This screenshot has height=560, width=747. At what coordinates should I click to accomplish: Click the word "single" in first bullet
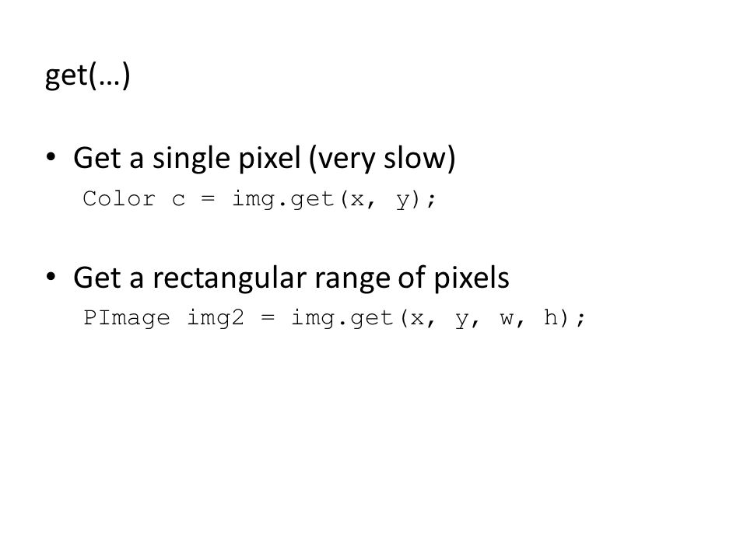191,159
